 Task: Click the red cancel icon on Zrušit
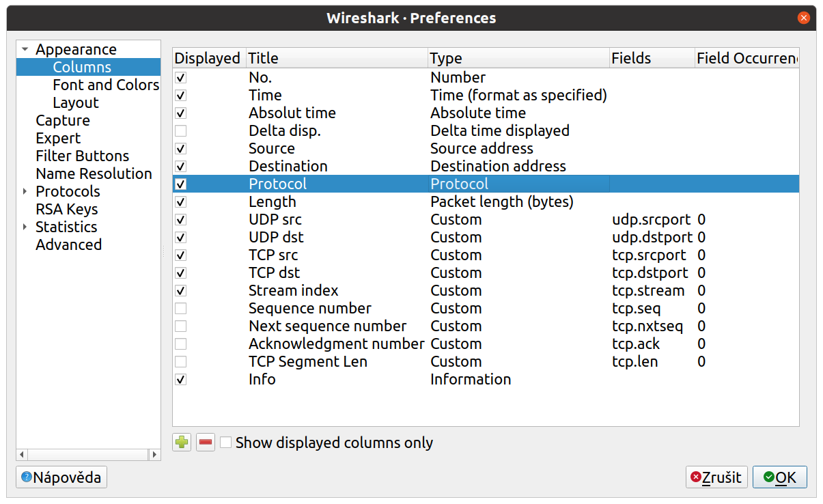(696, 477)
